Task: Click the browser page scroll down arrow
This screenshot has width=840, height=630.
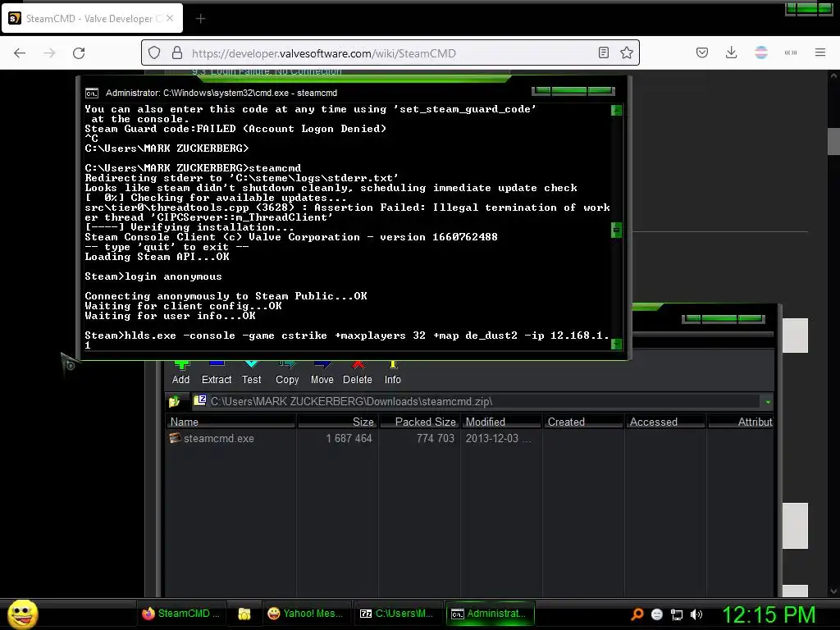Action: click(x=833, y=591)
